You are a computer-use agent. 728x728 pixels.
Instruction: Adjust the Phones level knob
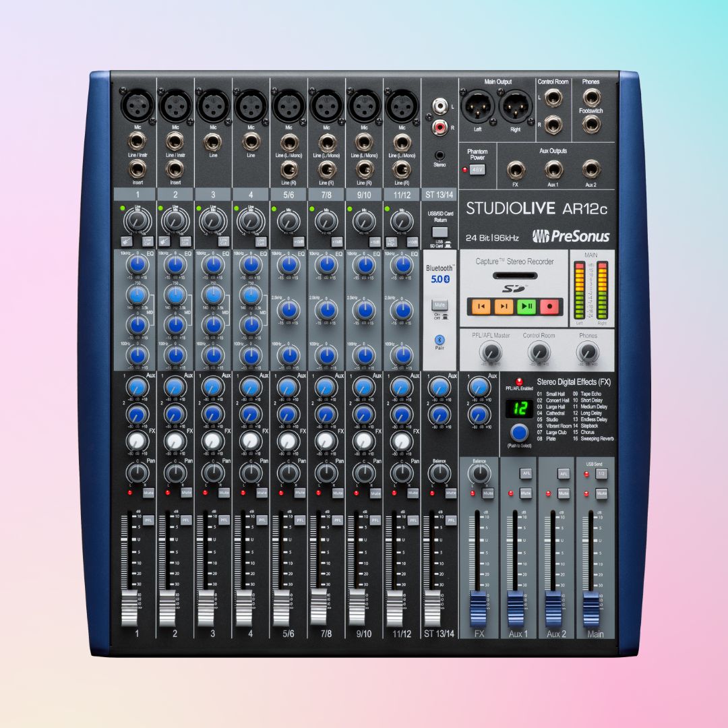click(587, 351)
